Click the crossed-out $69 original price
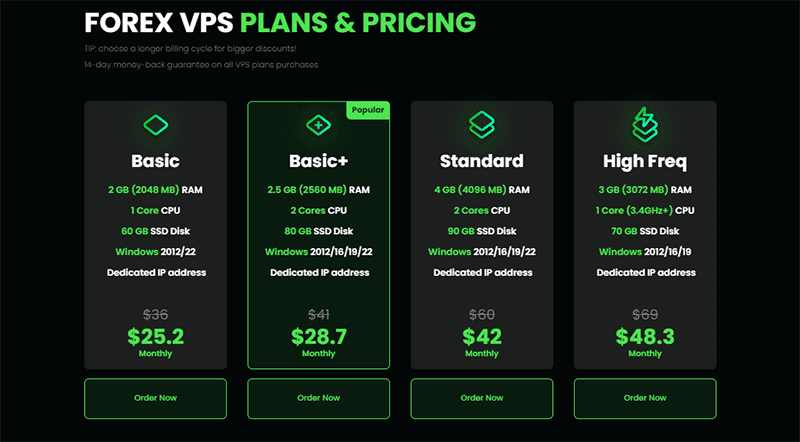The width and height of the screenshot is (800, 442). pyautogui.click(x=645, y=314)
